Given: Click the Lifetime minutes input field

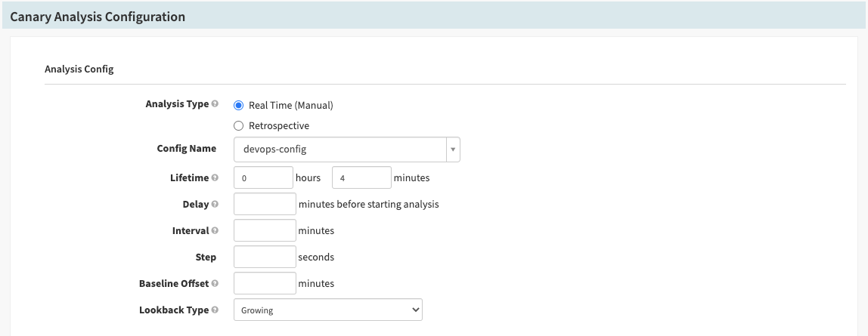Looking at the screenshot, I should (361, 178).
